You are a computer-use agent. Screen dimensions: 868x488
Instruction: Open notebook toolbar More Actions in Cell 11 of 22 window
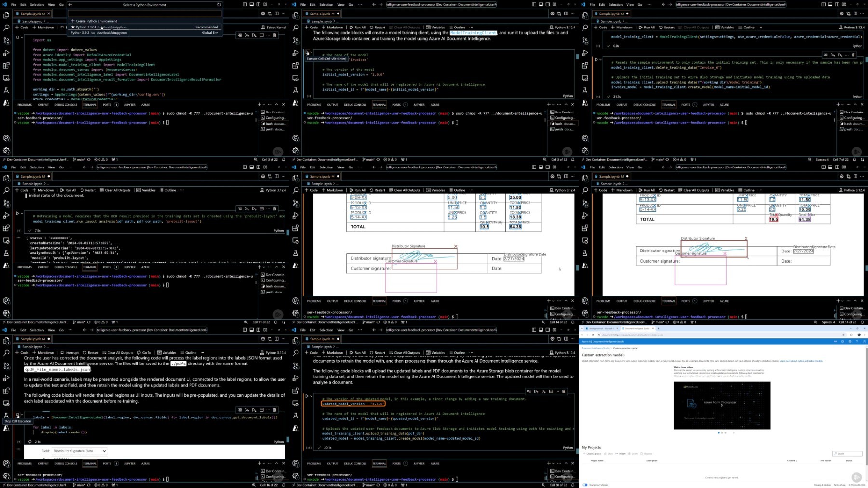(182, 190)
